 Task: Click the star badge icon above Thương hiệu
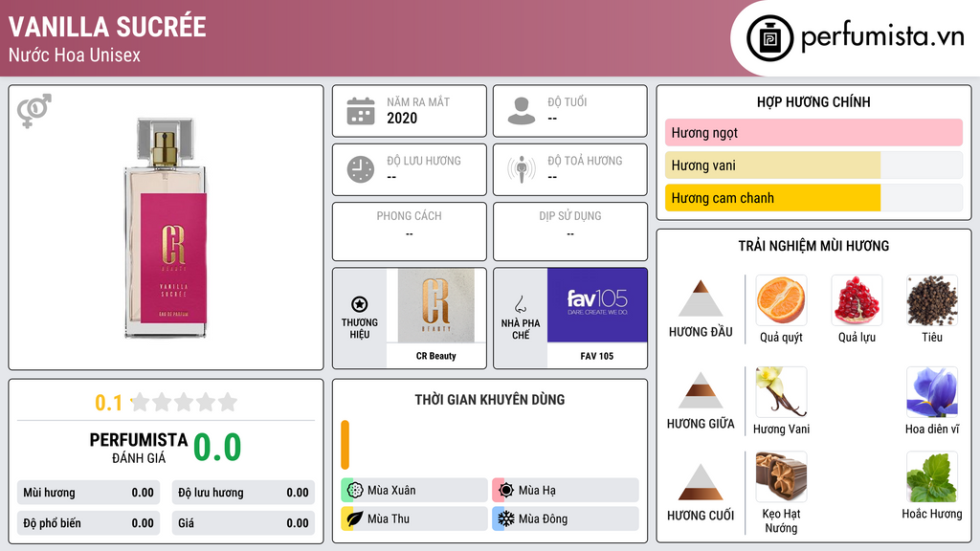[360, 304]
